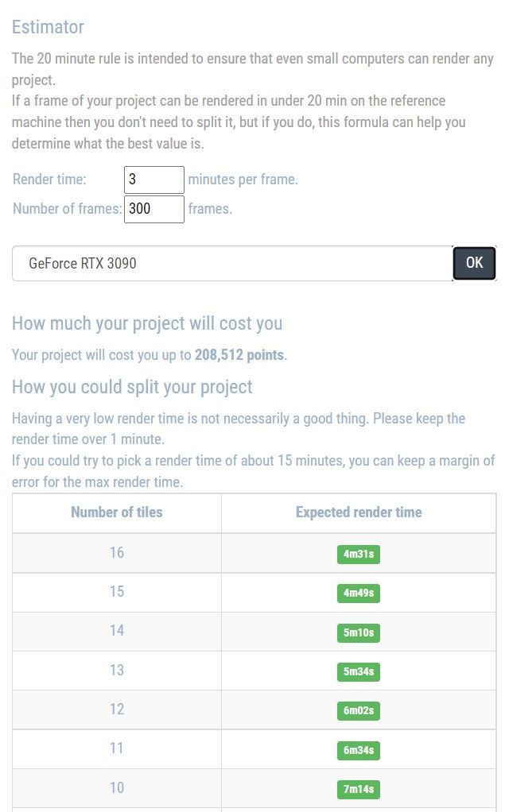Viewport: 505px width, 812px height.
Task: Click the Render time input field
Action: (x=154, y=180)
